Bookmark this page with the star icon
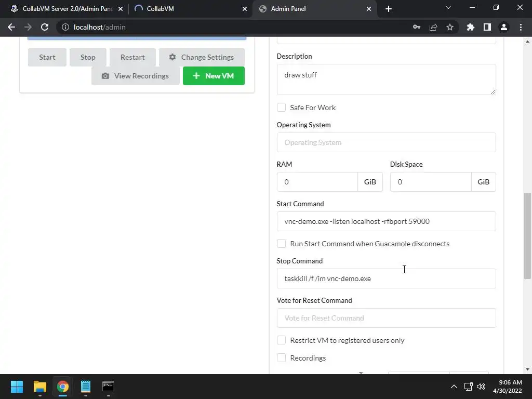 (450, 27)
